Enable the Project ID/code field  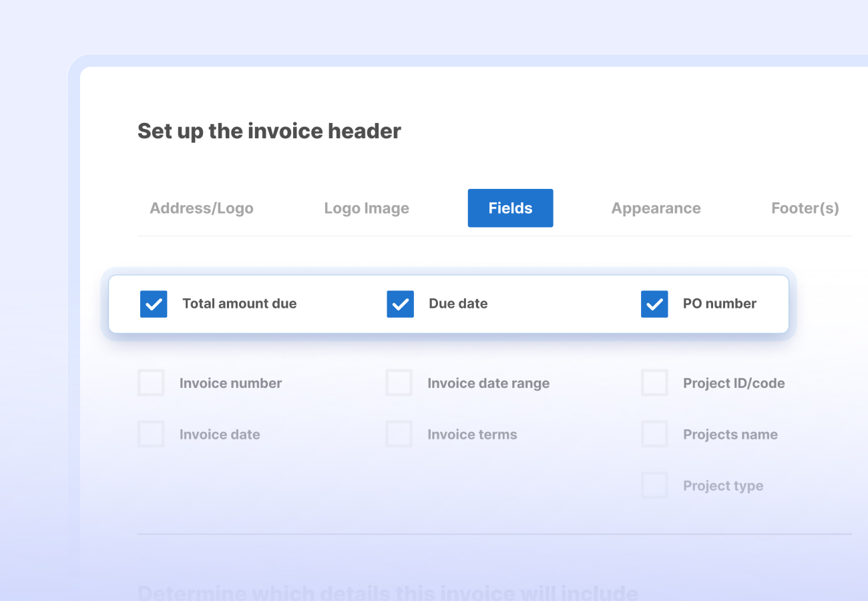654,383
